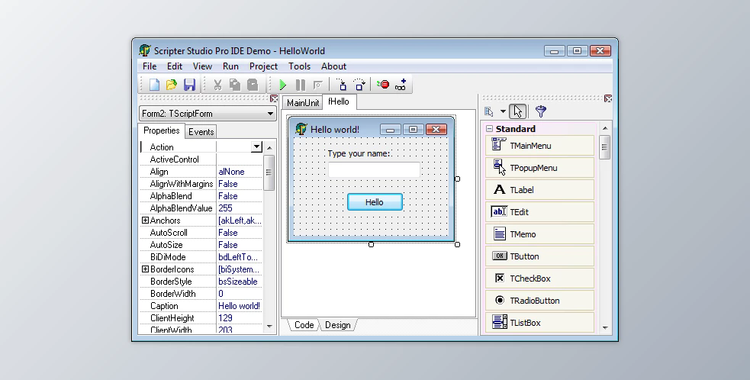
Task: Pick the TRadioButton component
Action: click(540, 300)
